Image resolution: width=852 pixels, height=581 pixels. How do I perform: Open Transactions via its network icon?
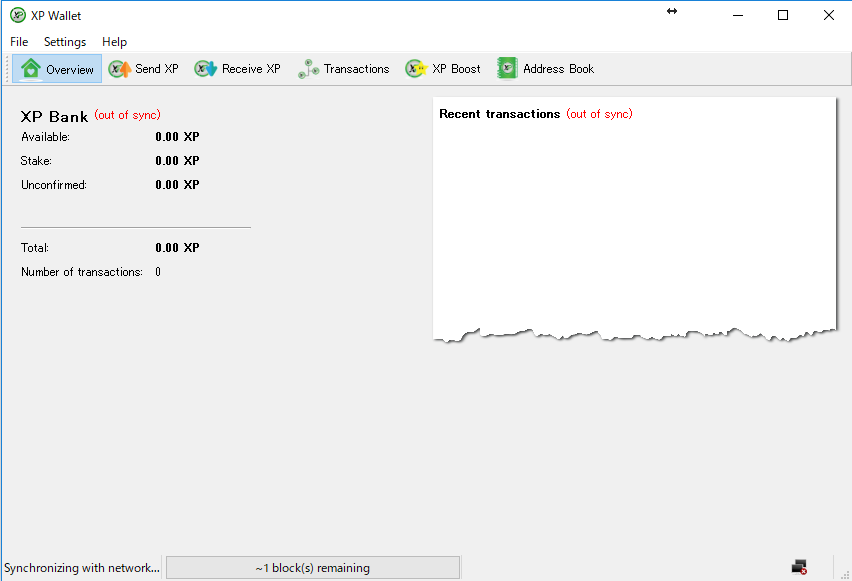click(x=308, y=69)
